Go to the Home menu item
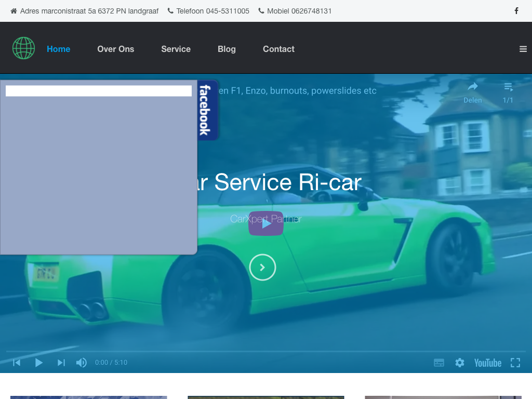Image resolution: width=532 pixels, height=399 pixels. (58, 49)
